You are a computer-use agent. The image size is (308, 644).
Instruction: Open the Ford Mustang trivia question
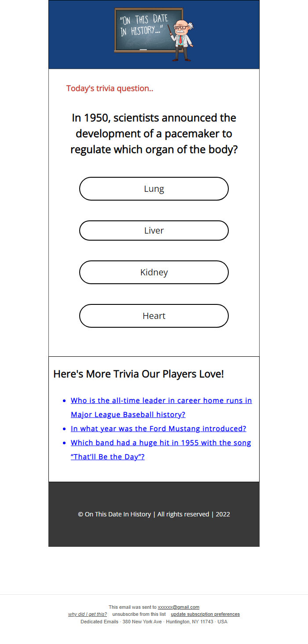coord(158,428)
